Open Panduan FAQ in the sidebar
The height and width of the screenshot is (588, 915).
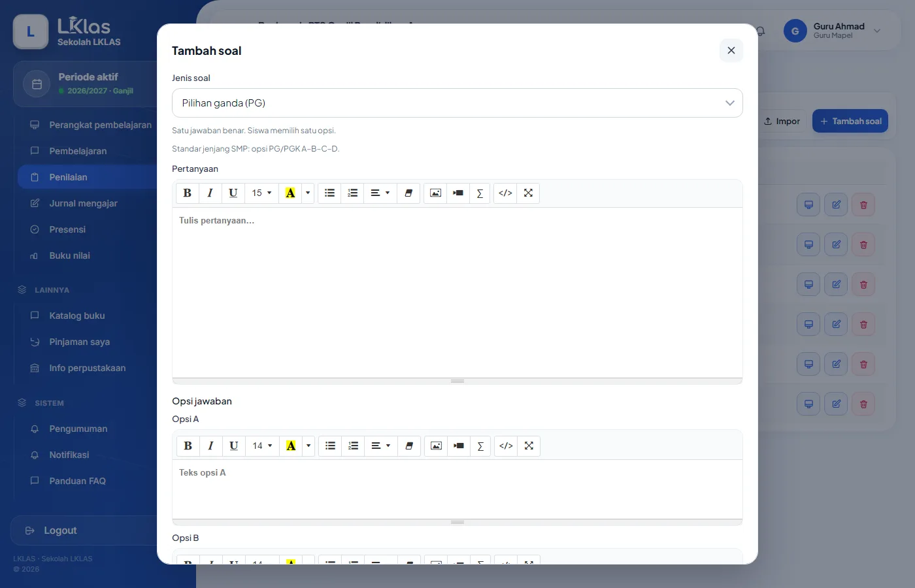click(77, 481)
